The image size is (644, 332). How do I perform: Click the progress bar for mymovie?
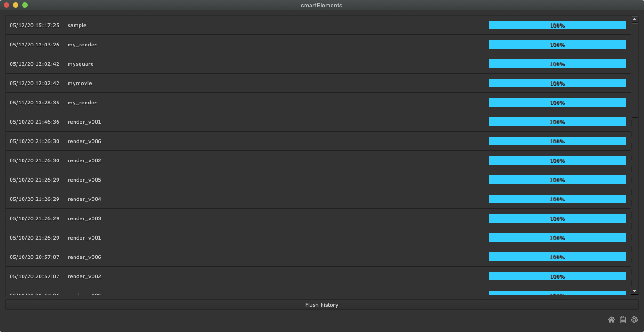tap(557, 83)
